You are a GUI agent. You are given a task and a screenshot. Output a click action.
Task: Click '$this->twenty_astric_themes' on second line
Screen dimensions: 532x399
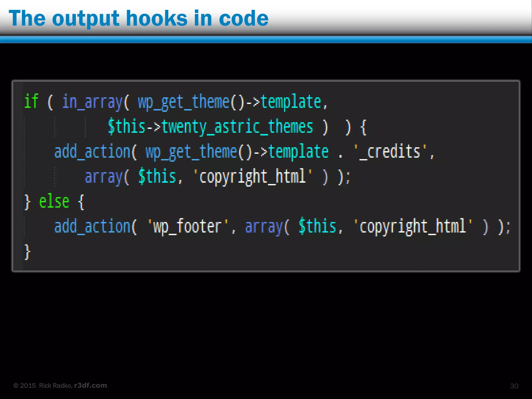[x=210, y=127]
